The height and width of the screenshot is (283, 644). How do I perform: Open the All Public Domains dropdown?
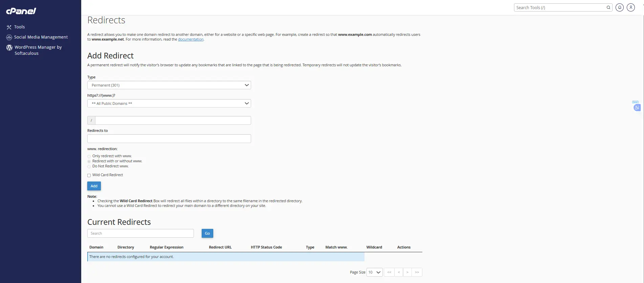(169, 103)
